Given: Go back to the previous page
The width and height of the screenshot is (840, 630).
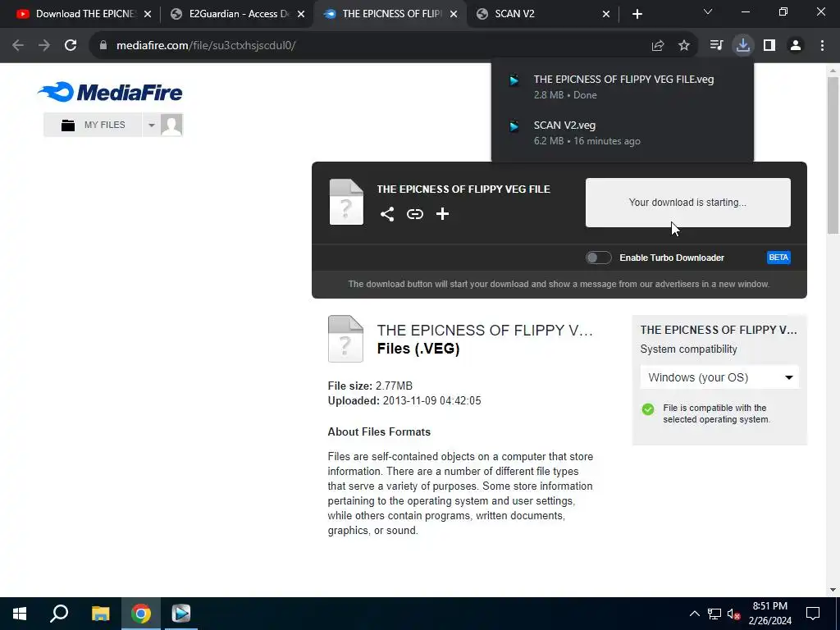Looking at the screenshot, I should (x=18, y=46).
